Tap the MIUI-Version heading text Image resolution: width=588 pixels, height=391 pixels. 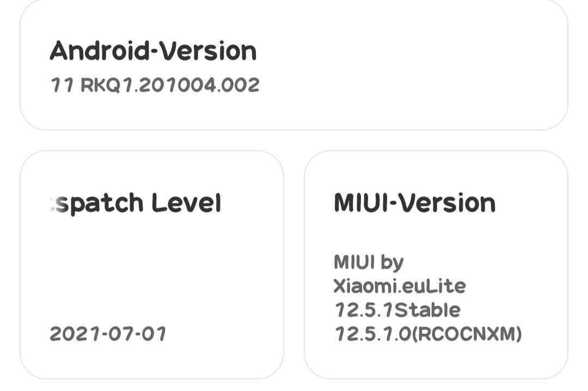pyautogui.click(x=415, y=203)
